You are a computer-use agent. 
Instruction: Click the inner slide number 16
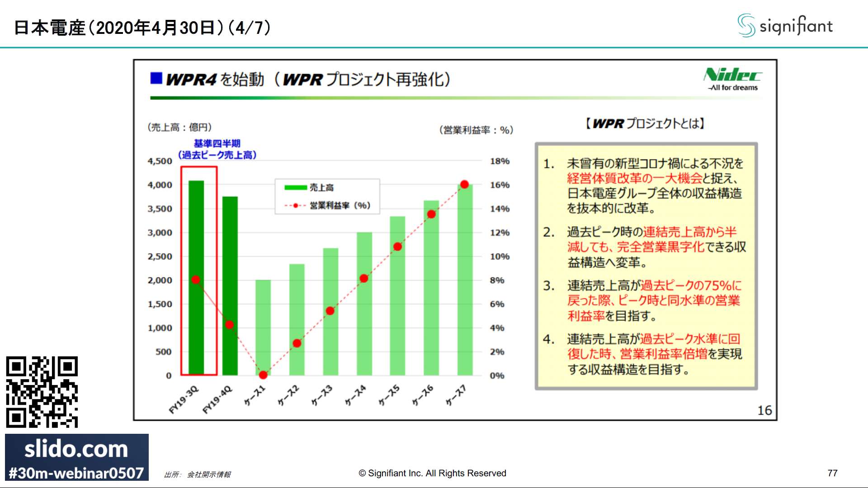pos(764,410)
